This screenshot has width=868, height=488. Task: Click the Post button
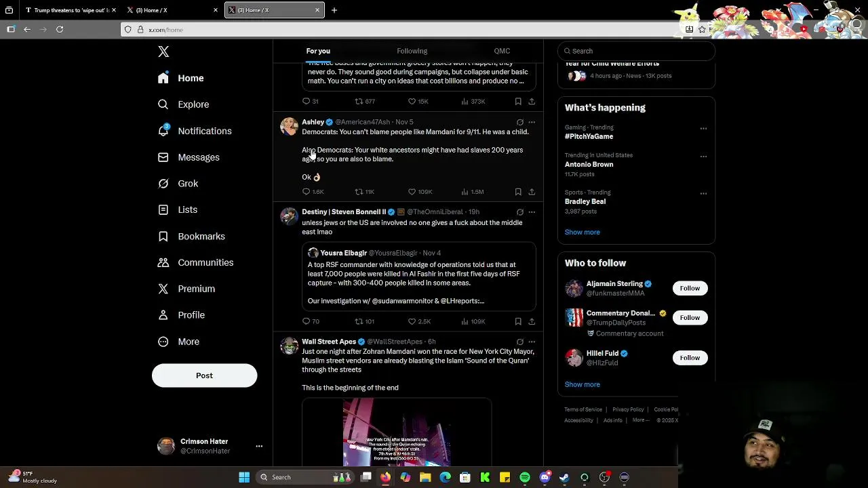click(204, 375)
